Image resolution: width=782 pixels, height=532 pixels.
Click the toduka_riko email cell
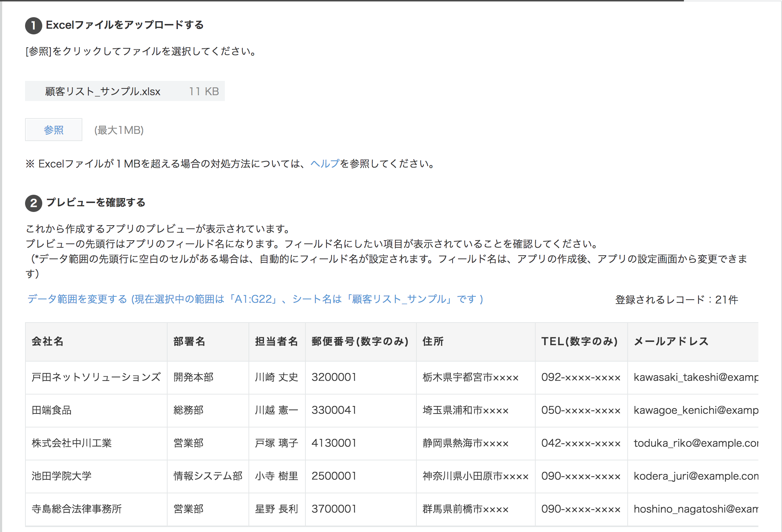[x=693, y=443]
